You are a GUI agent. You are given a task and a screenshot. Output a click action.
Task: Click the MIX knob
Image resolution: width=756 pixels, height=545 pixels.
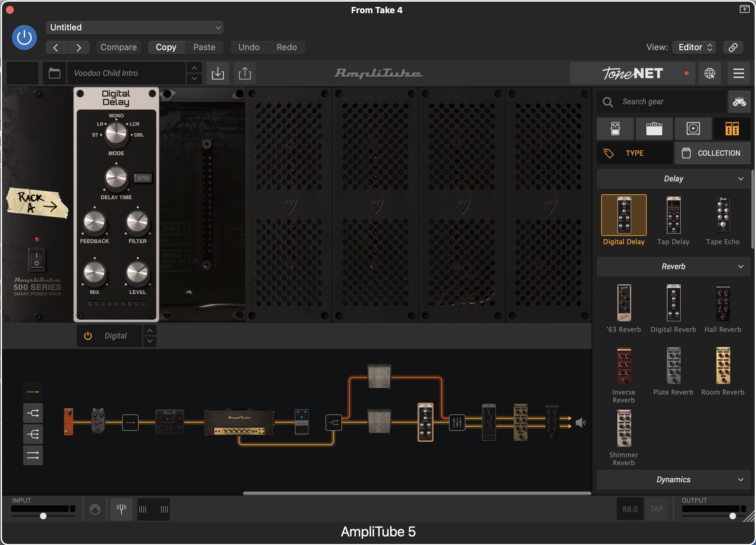[x=94, y=273]
